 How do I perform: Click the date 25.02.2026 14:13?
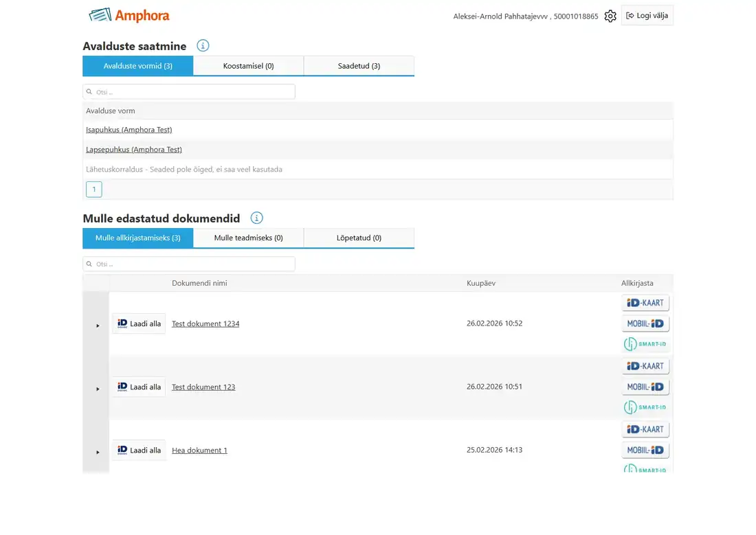(495, 449)
